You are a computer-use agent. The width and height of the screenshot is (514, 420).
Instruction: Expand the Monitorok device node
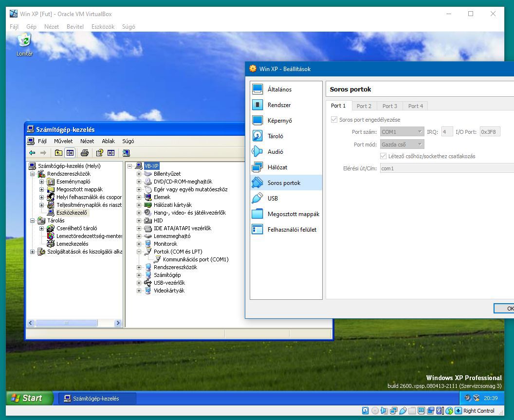(139, 244)
